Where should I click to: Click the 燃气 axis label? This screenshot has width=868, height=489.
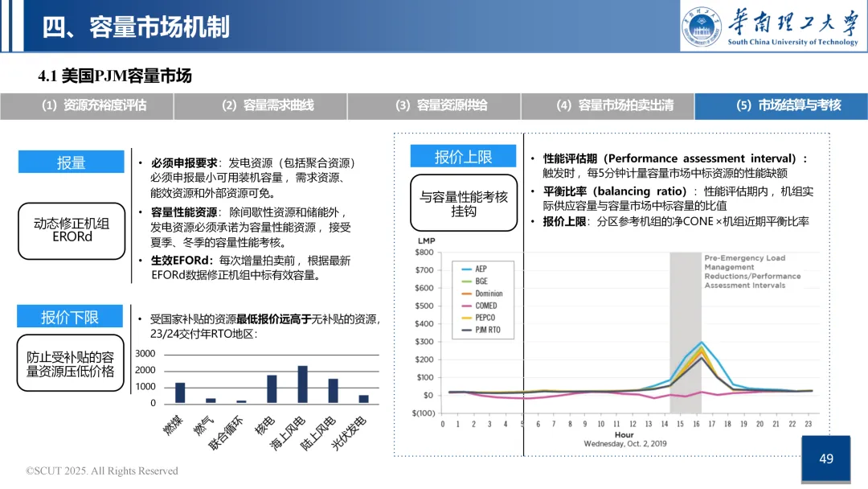tap(203, 425)
